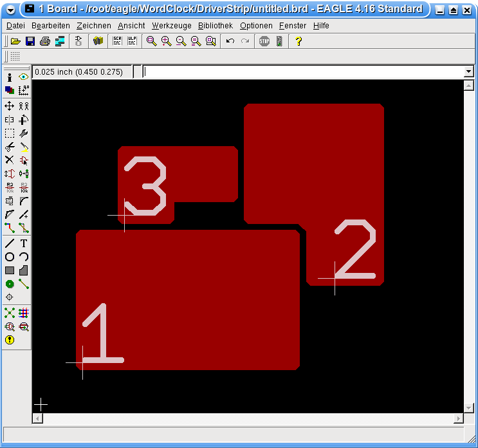
Task: Click the traffic light Go icon
Action: pos(279,41)
